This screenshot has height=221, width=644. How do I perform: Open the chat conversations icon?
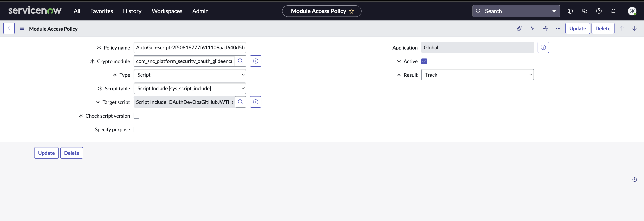point(584,11)
